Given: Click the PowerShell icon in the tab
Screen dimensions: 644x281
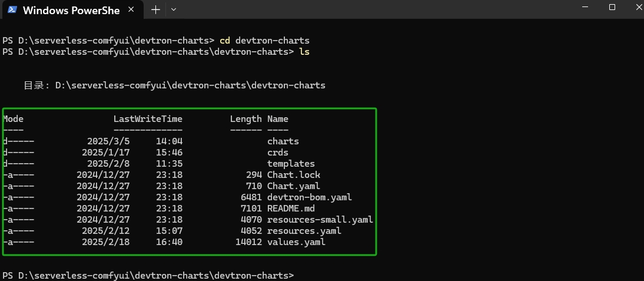Looking at the screenshot, I should point(12,10).
